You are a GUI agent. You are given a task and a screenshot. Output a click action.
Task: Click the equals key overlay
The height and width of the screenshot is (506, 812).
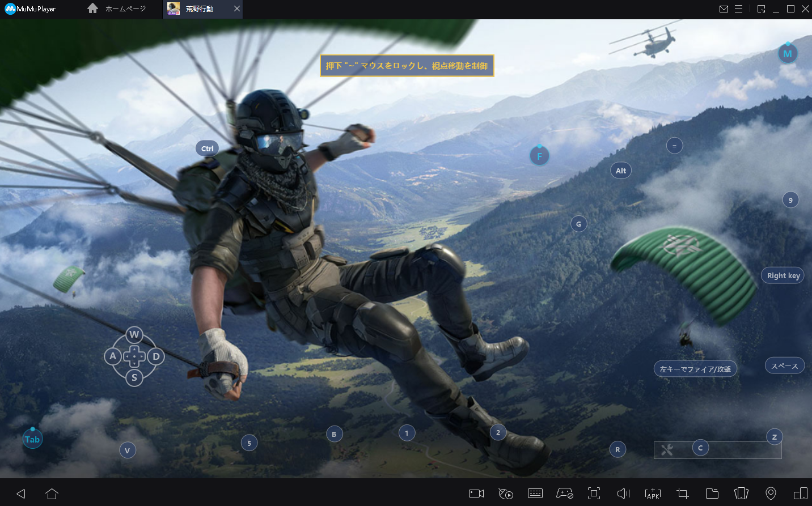click(674, 146)
